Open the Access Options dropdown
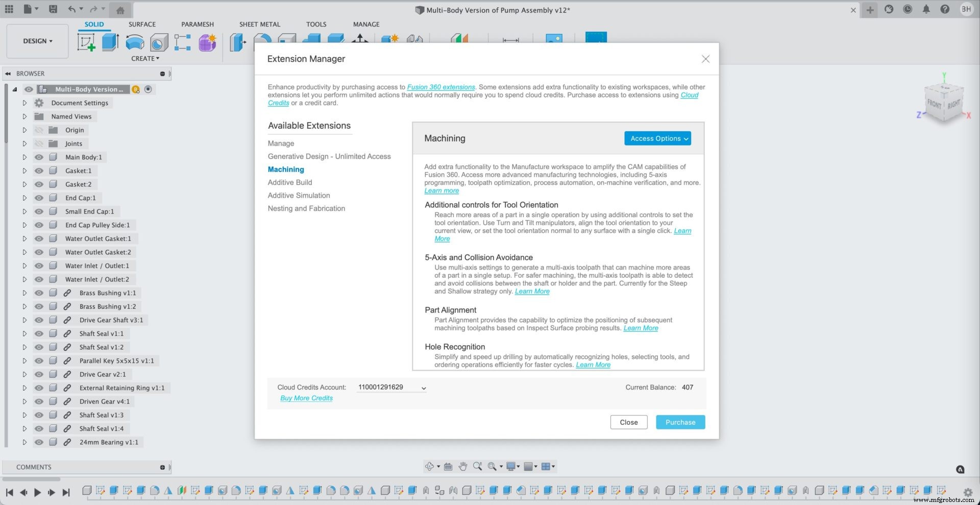Image resolution: width=980 pixels, height=505 pixels. point(657,138)
